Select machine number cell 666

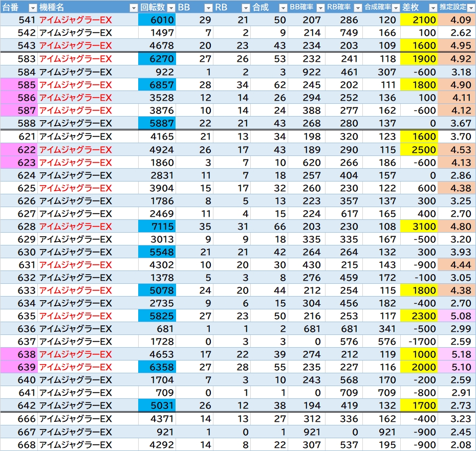19,419
